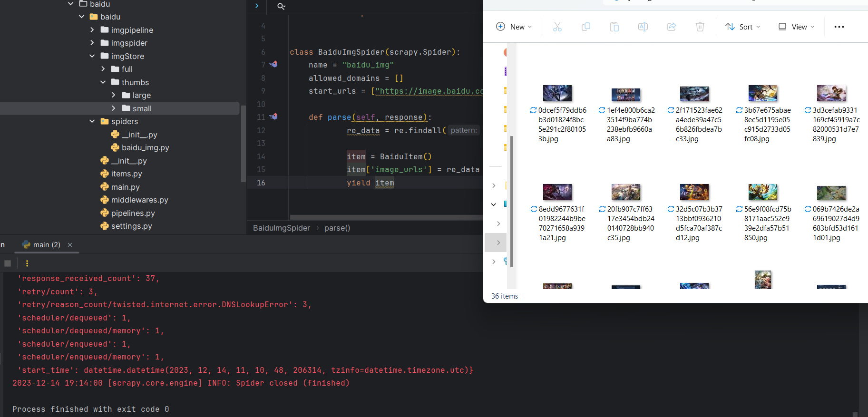Image resolution: width=868 pixels, height=417 pixels.
Task: Click sync status icon beside 8edd9677631f file
Action: click(x=534, y=209)
